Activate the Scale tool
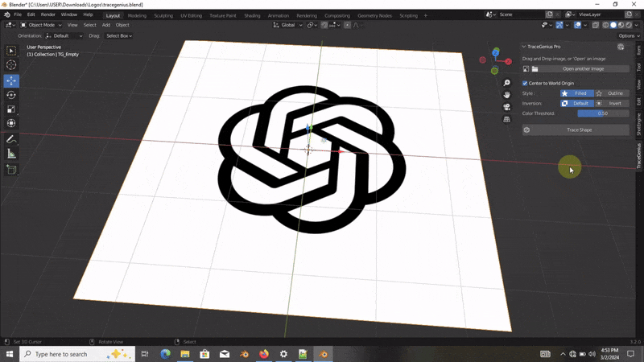644x362 pixels. 11,109
